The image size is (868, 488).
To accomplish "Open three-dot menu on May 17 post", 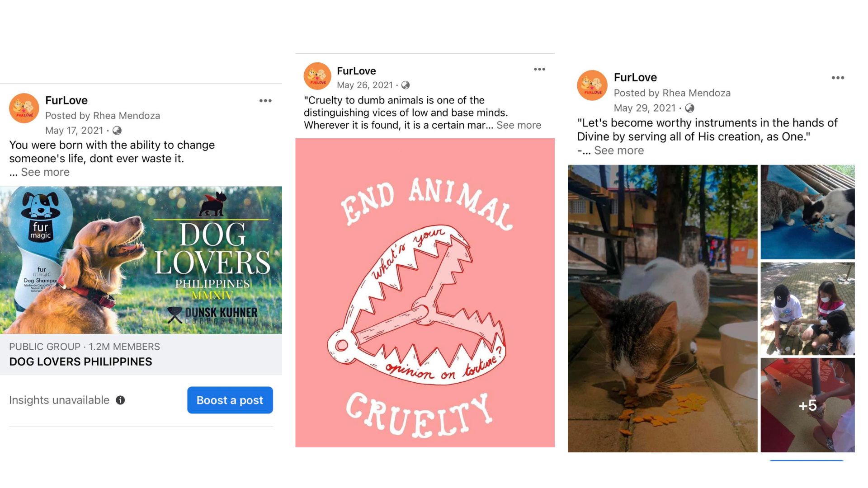I will 265,101.
